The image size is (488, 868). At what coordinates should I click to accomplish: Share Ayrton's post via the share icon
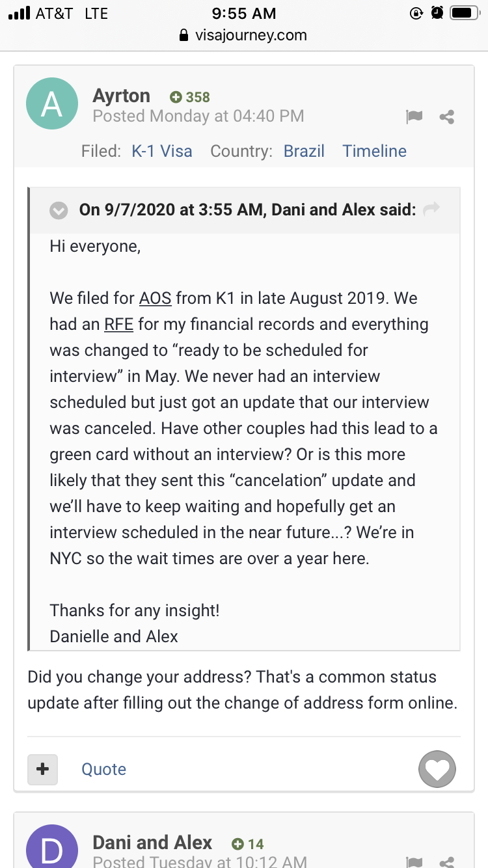pos(447,117)
